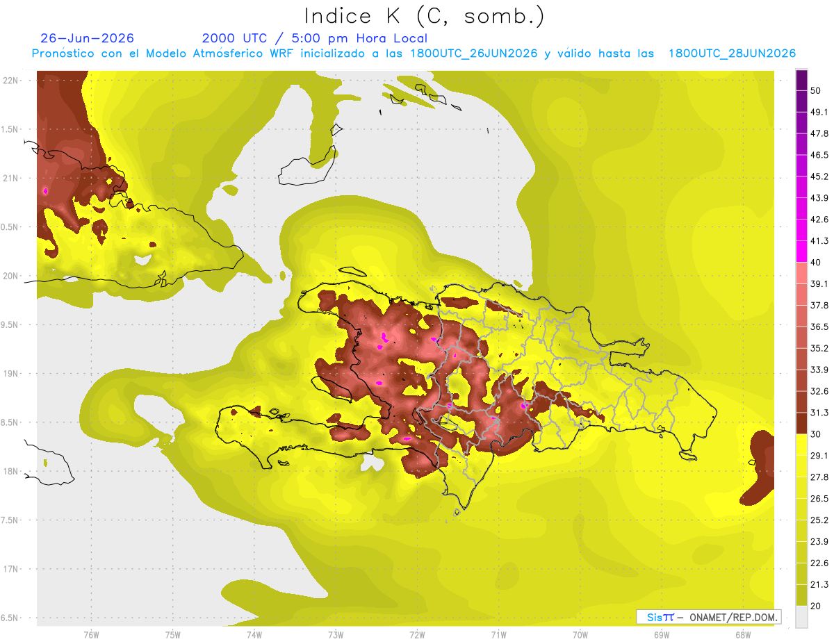The width and height of the screenshot is (834, 644).
Task: Click the '35.2' value on the color scale
Action: click(x=819, y=348)
